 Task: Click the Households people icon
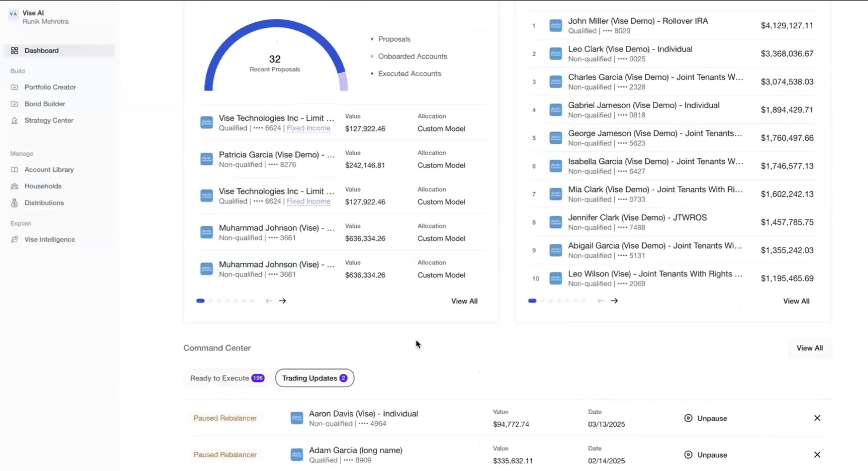pyautogui.click(x=14, y=186)
